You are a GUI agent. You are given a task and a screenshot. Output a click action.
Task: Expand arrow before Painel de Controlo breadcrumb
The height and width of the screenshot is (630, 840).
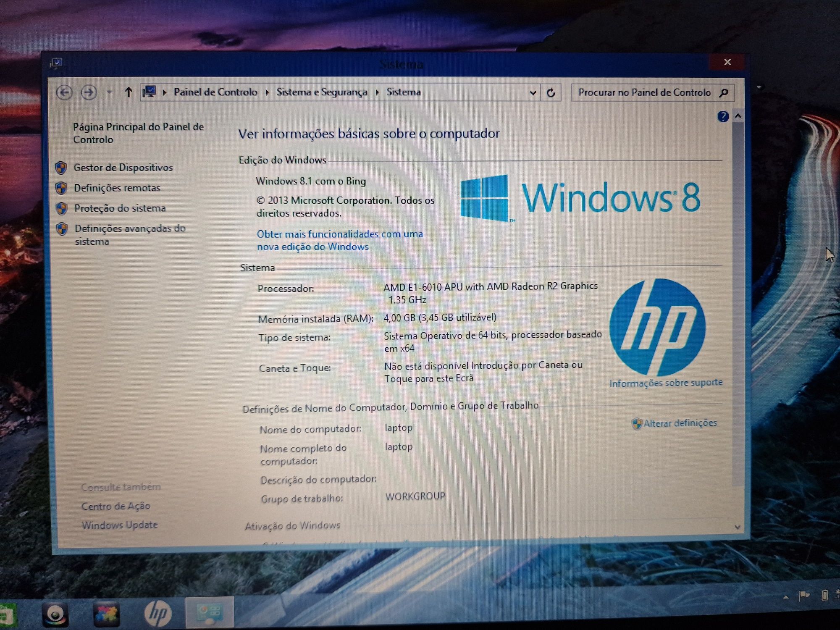point(165,92)
